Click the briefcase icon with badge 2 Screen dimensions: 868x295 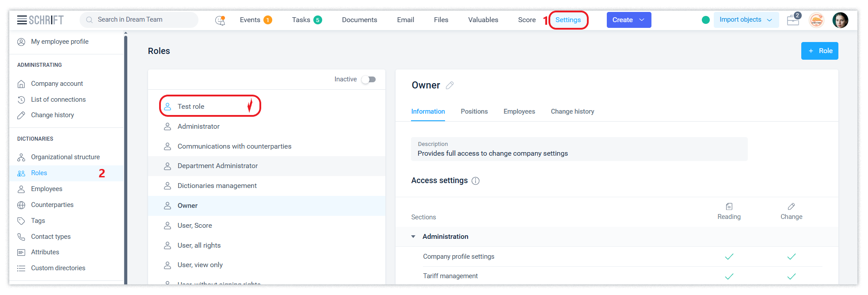coord(793,20)
